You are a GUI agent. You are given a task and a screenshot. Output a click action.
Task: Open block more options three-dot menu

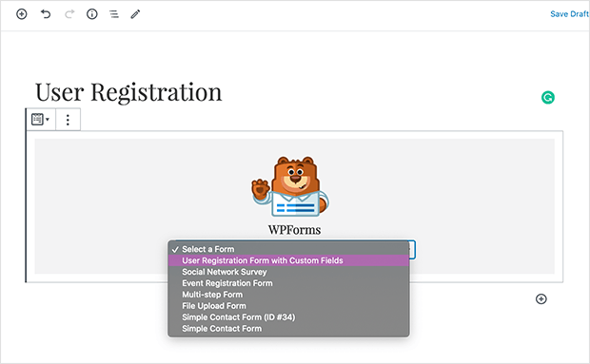coord(68,120)
